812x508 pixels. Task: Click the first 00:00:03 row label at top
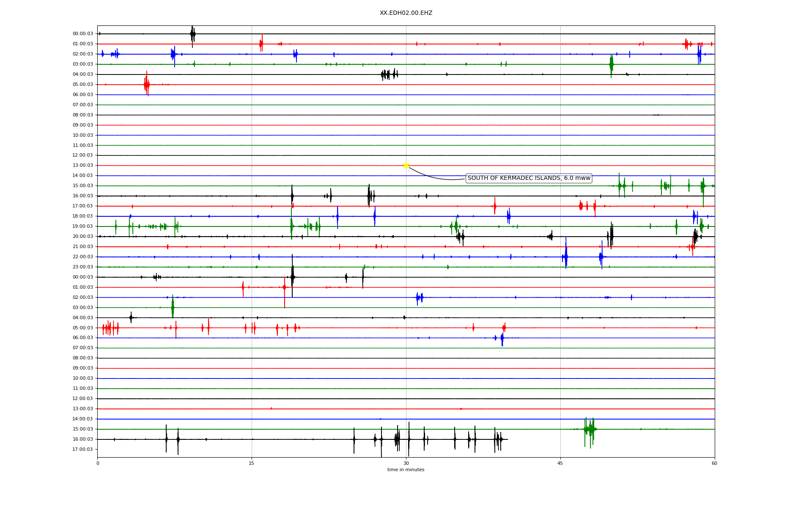(x=83, y=34)
